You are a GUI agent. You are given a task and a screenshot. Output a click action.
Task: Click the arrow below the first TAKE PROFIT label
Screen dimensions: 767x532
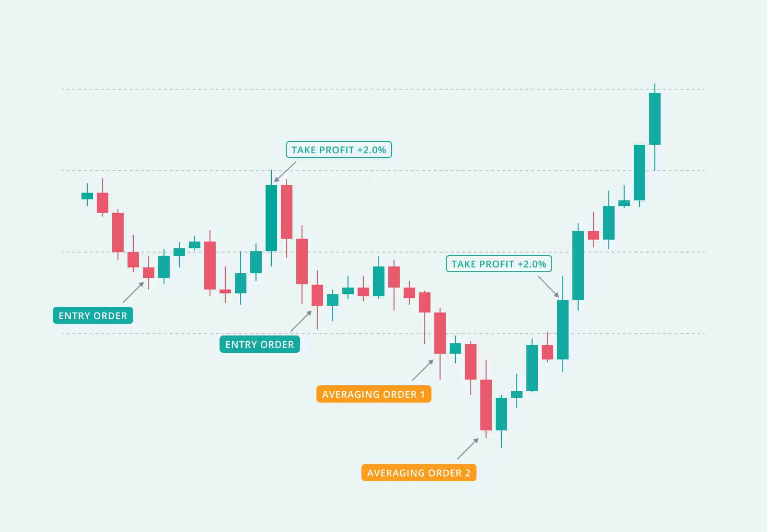(x=285, y=172)
